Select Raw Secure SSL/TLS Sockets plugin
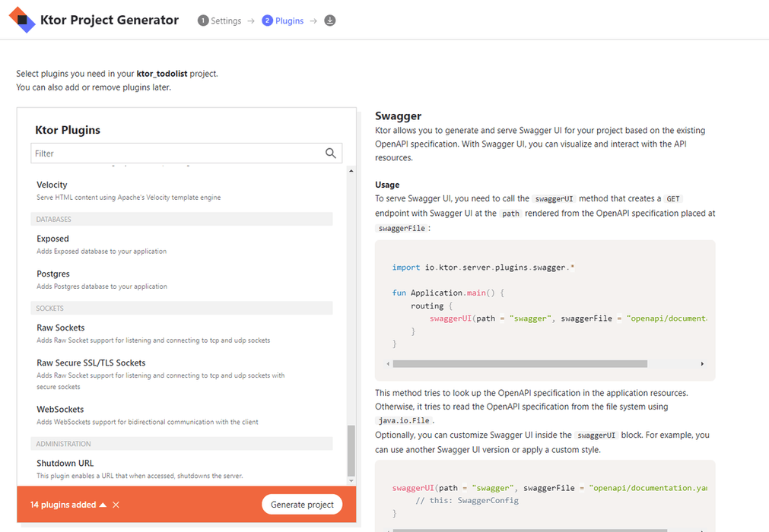 91,363
